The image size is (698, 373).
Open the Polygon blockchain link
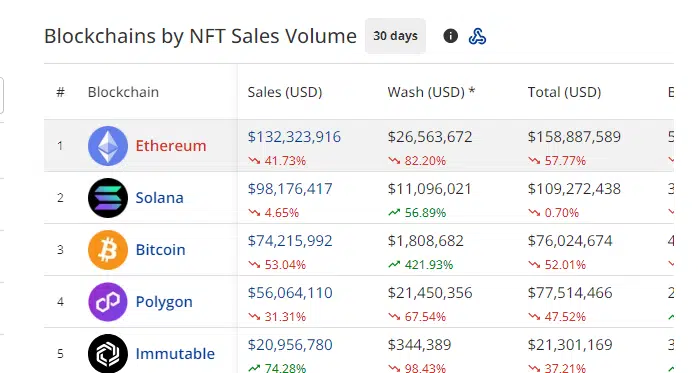coord(164,302)
